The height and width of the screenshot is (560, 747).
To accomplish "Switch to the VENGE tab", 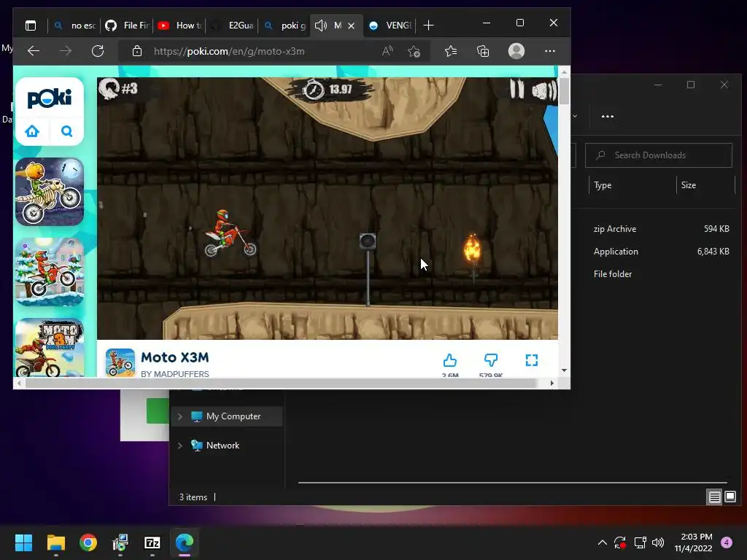I will coord(390,26).
